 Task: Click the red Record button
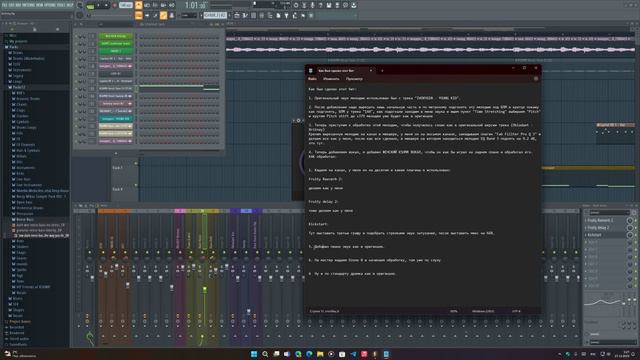coord(115,5)
